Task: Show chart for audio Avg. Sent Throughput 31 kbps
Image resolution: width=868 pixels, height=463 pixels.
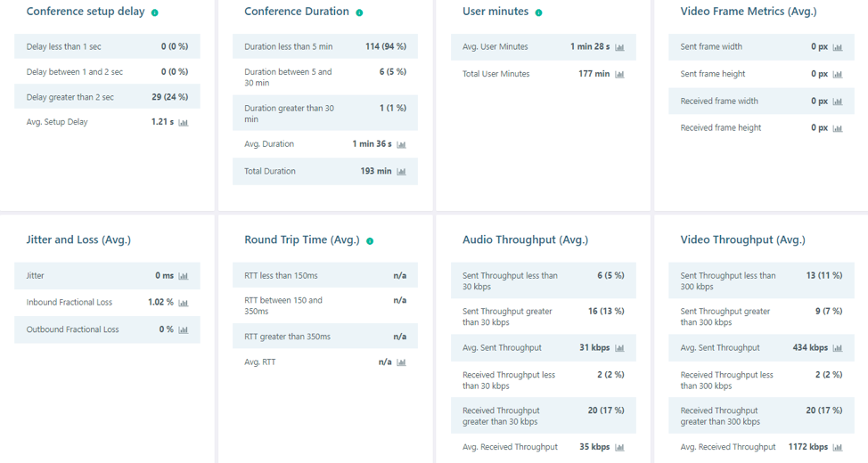Action: coord(619,348)
